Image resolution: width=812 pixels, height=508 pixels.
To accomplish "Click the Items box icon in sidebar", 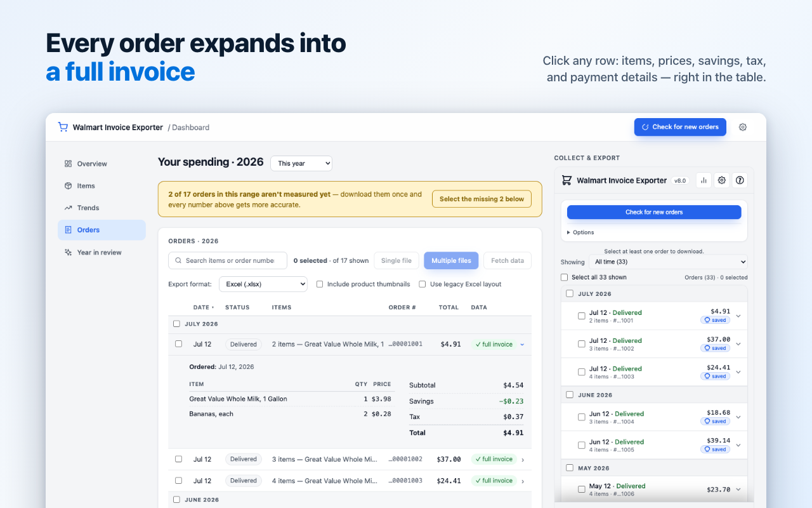I will pos(68,186).
